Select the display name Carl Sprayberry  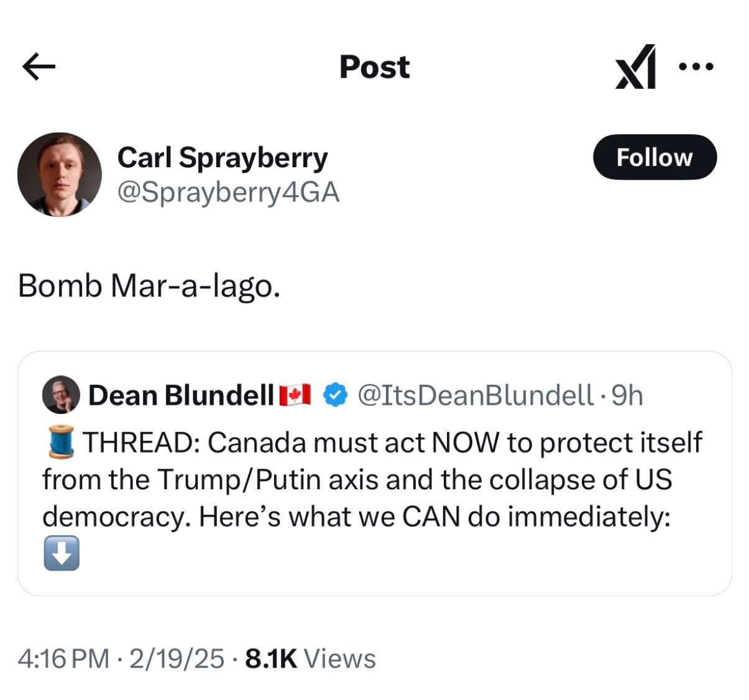pyautogui.click(x=223, y=157)
